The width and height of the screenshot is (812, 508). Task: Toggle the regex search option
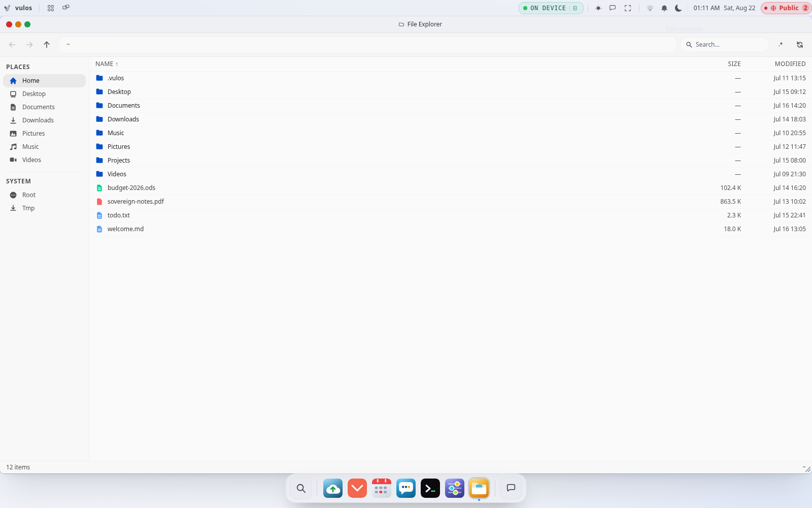[781, 45]
